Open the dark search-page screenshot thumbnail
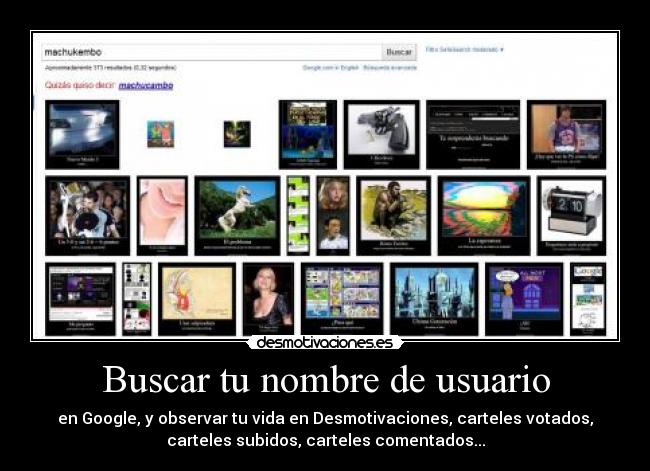Viewport: 650px width, 471px height. (473, 134)
